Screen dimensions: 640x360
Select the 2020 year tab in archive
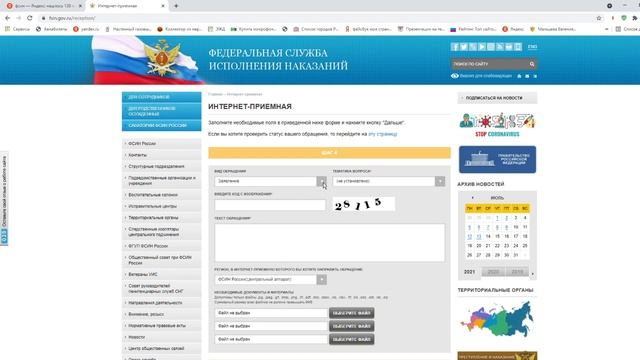[493, 272]
